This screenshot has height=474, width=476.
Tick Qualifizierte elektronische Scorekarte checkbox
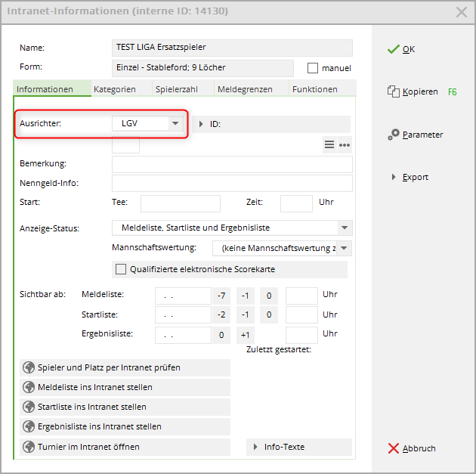(120, 269)
